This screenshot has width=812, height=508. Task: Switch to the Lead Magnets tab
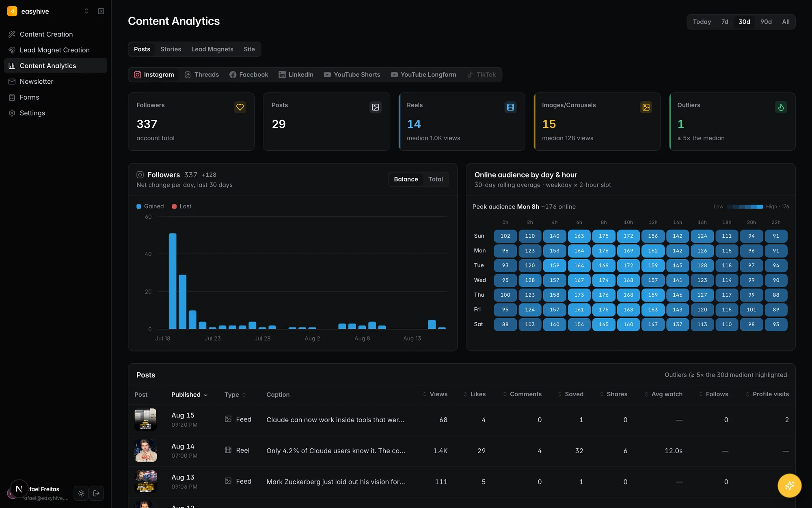click(x=212, y=49)
